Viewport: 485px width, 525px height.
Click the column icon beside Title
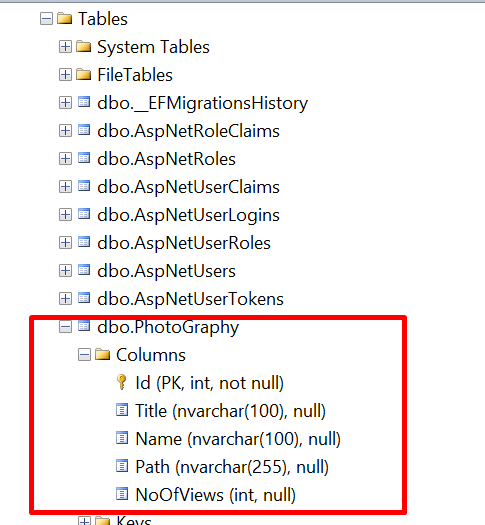[122, 410]
